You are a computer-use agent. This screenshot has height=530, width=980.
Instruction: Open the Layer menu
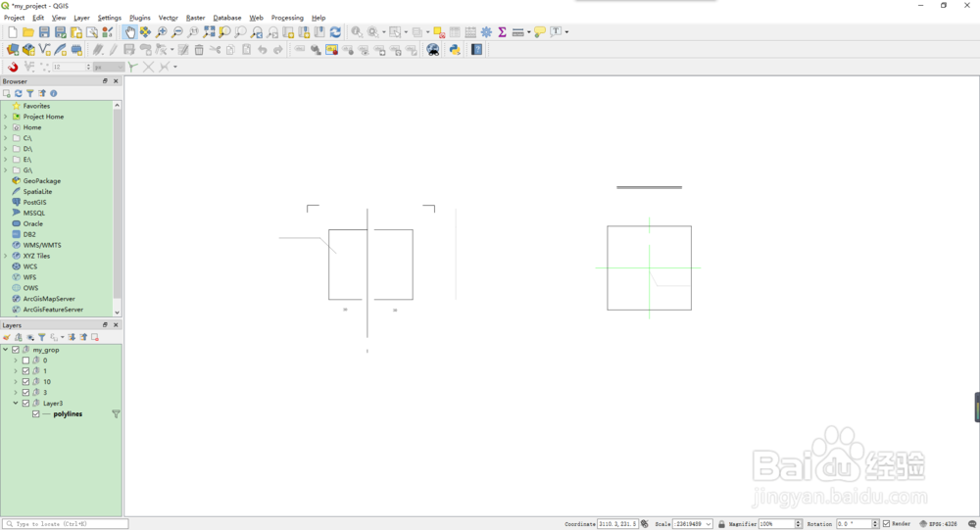tap(81, 18)
